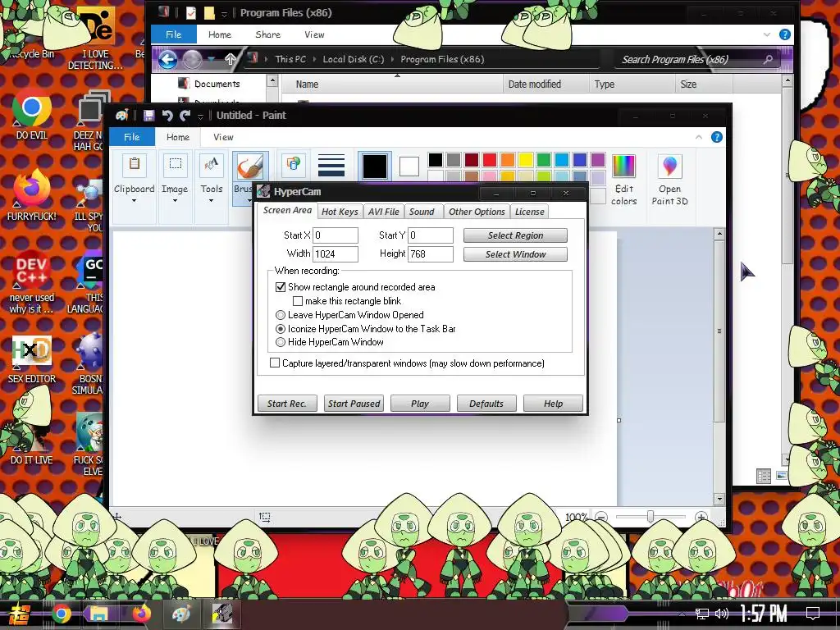Open the line Size selector in Paint

click(x=331, y=165)
